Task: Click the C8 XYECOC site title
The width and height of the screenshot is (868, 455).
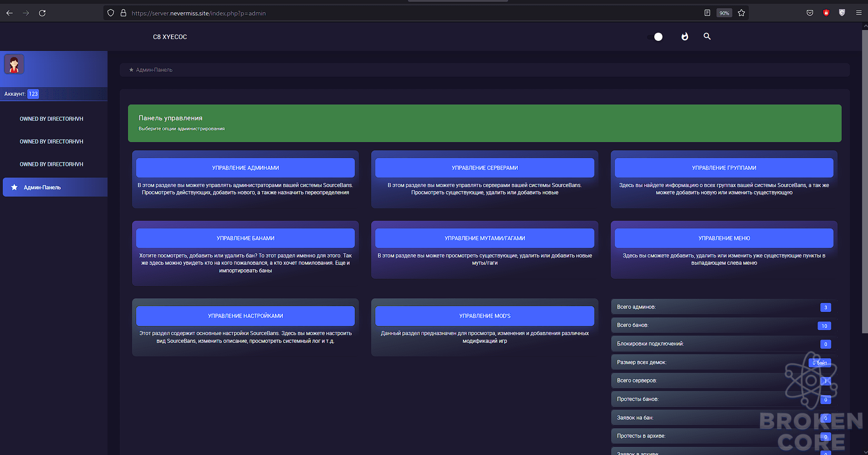Action: 170,37
